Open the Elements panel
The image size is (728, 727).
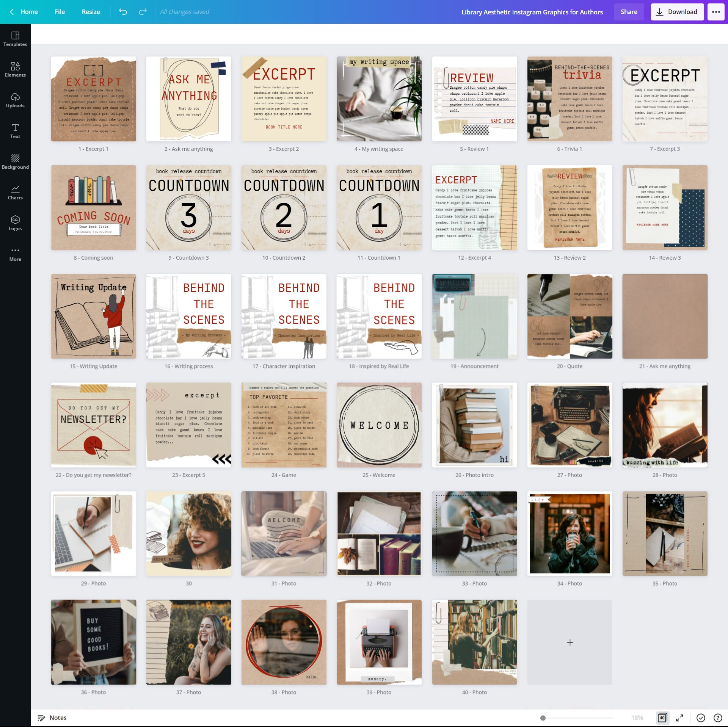[x=15, y=70]
